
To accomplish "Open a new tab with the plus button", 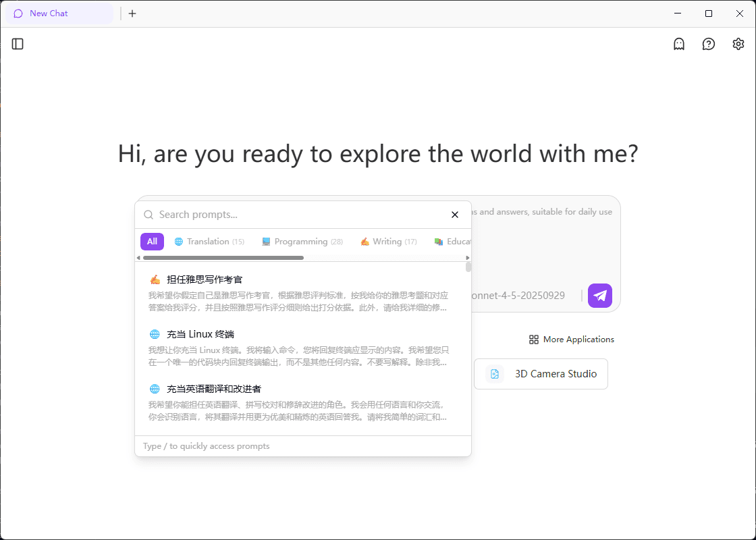I will coord(132,13).
